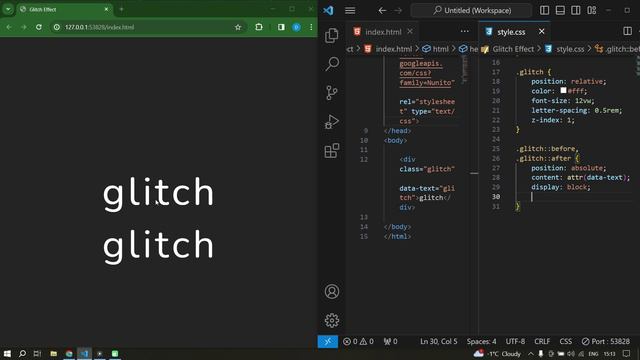Image resolution: width=640 pixels, height=360 pixels.
Task: Click the bottom 'glitch' text in browser page
Action: click(158, 246)
